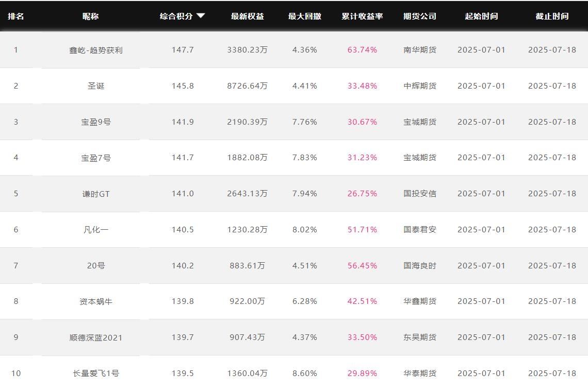Click the 中辉期货 company cell
The height and width of the screenshot is (391, 588).
(x=420, y=86)
